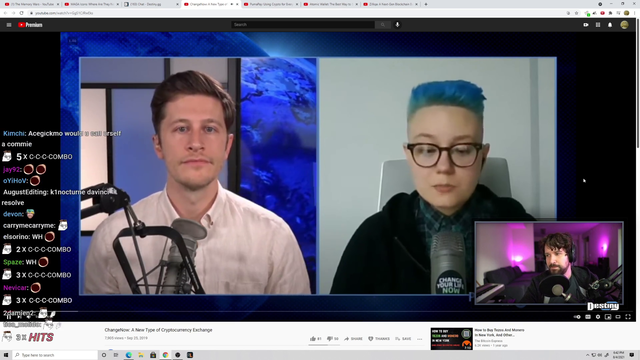Enter full screen video mode
The image size is (640, 360).
click(x=628, y=317)
